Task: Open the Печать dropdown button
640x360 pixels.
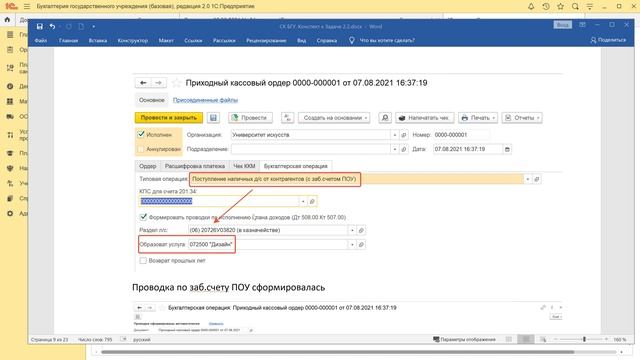Action: [x=478, y=118]
